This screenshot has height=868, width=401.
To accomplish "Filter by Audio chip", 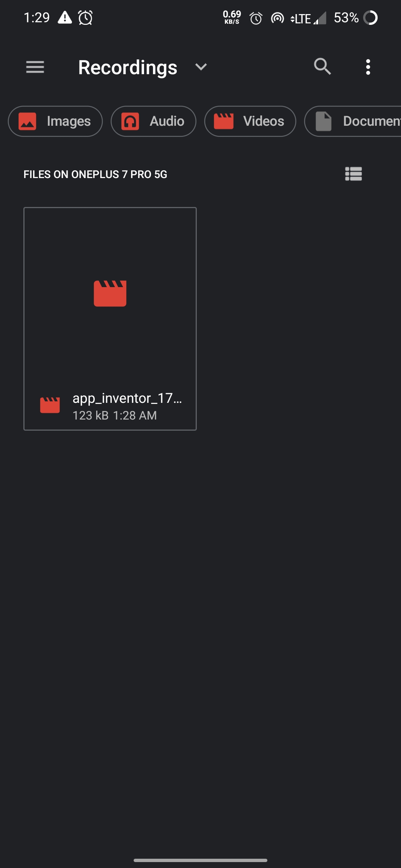I will pyautogui.click(x=153, y=121).
